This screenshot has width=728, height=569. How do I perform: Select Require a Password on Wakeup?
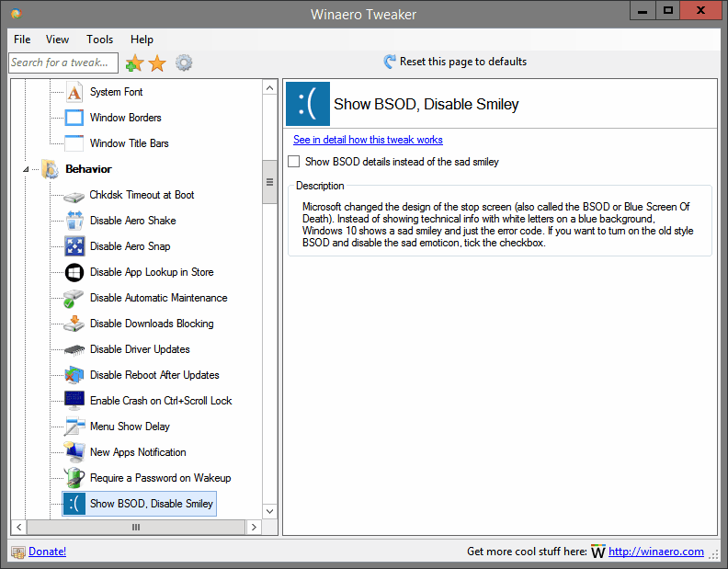coord(160,477)
